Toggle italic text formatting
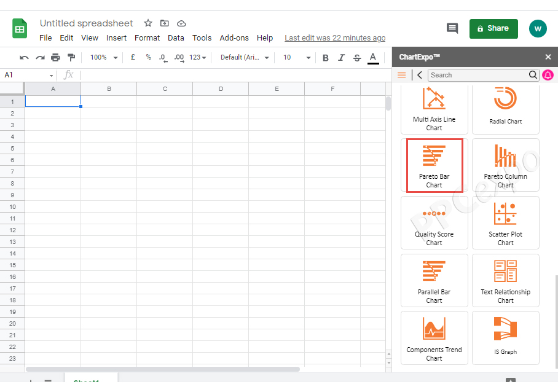 tap(341, 58)
